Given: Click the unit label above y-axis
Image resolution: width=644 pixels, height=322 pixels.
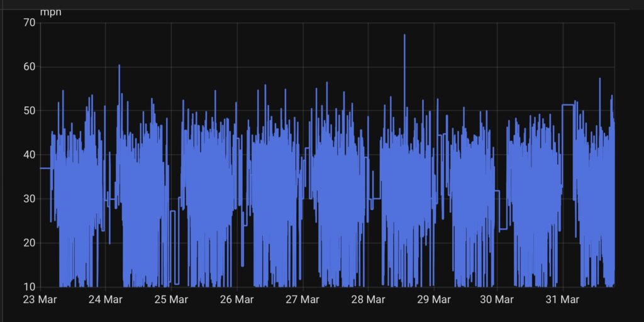Looking at the screenshot, I should coord(51,11).
